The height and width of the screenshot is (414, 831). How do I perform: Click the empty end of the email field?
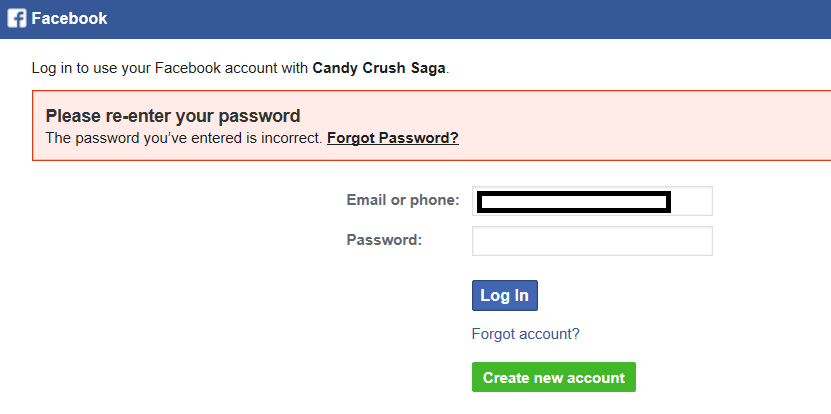coord(692,201)
